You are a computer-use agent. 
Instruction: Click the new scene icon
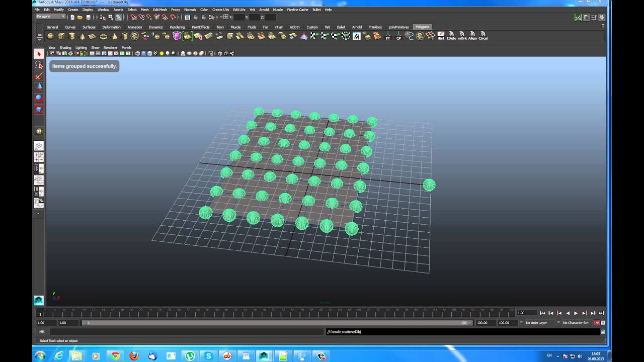[x=72, y=17]
